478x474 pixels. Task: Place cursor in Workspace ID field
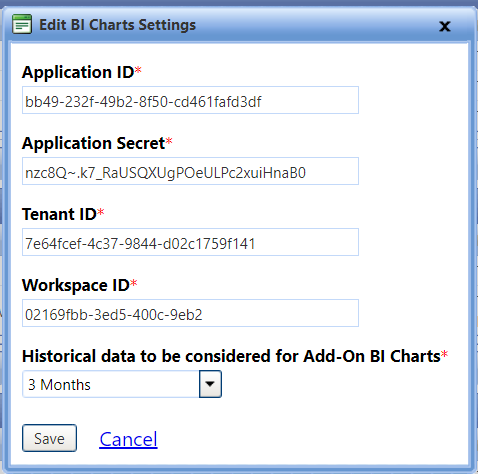[x=190, y=313]
